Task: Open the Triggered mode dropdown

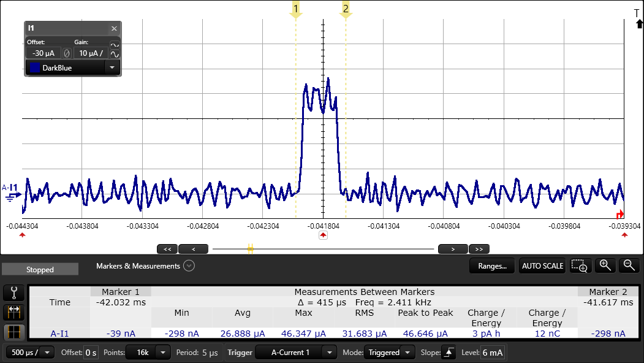Action: 407,353
